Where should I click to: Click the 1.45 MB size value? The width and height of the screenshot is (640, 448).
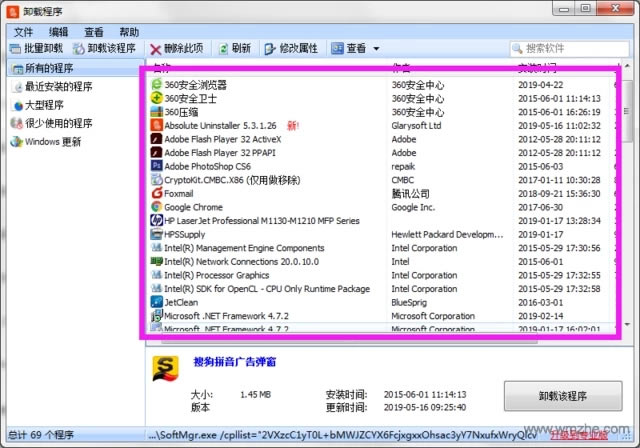point(256,395)
